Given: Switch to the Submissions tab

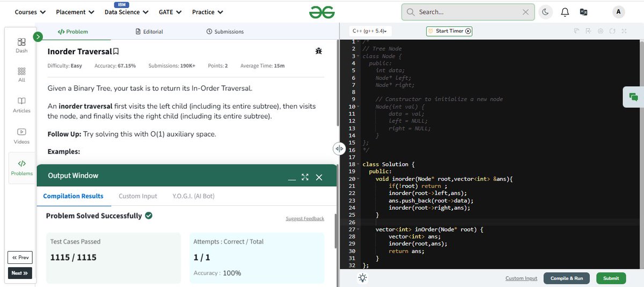Looking at the screenshot, I should [x=225, y=32].
